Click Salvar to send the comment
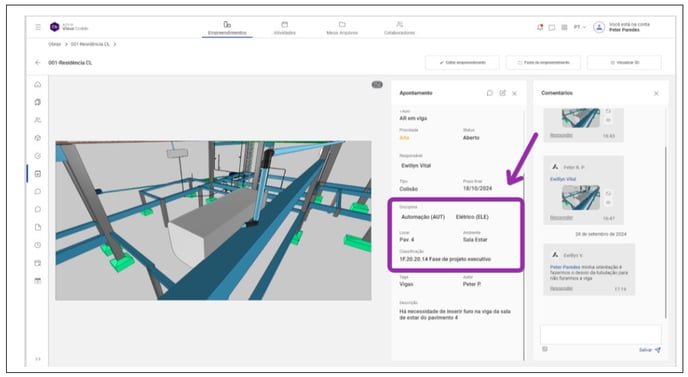This screenshot has height=377, width=688. pyautogui.click(x=649, y=350)
